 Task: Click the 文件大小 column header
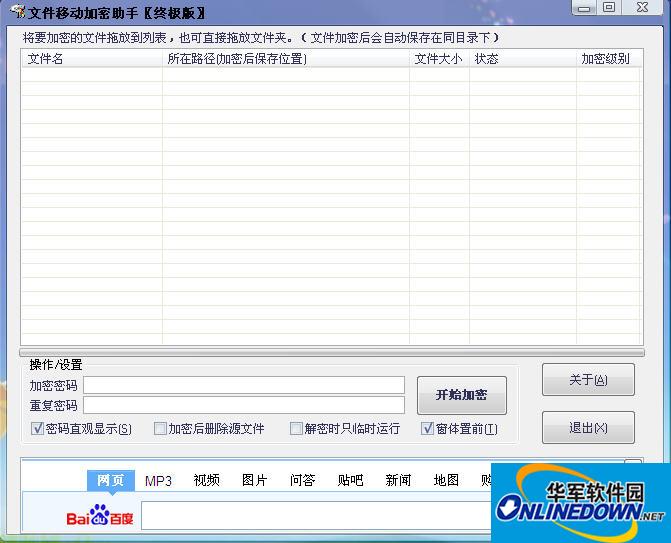(x=439, y=59)
